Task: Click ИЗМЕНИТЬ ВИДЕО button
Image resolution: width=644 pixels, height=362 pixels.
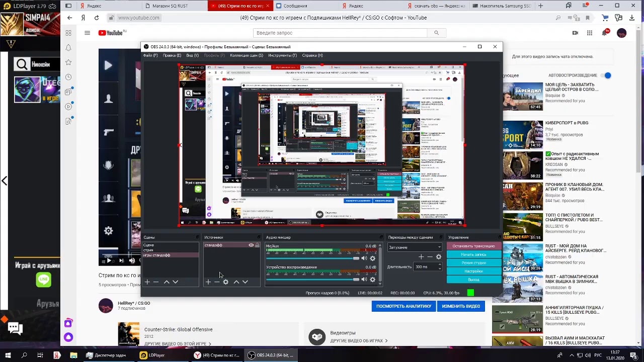Action: pyautogui.click(x=461, y=306)
